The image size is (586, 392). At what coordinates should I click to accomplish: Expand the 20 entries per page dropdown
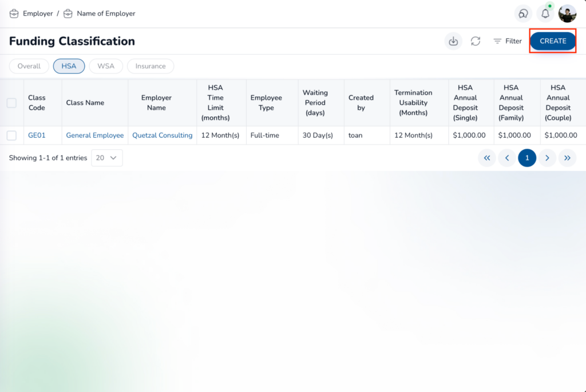(x=107, y=158)
